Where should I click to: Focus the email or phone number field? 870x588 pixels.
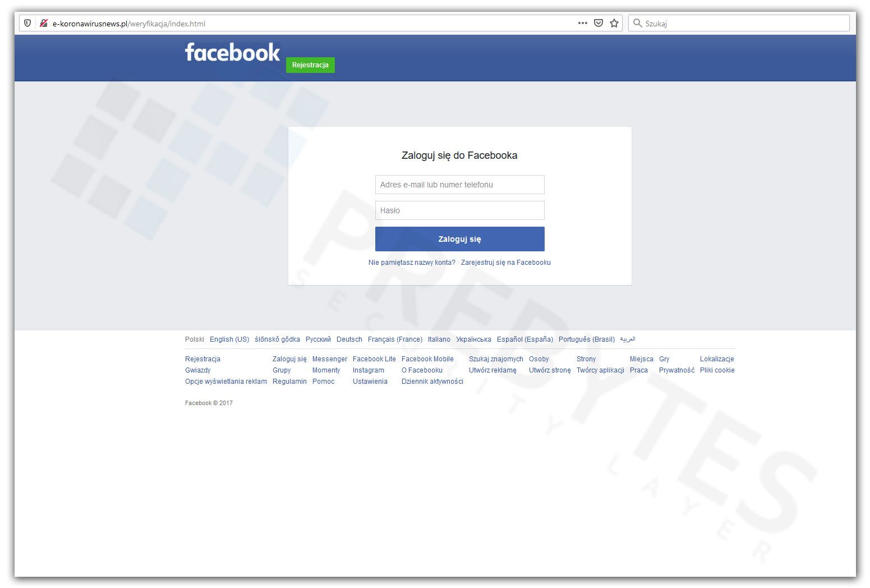(x=460, y=185)
